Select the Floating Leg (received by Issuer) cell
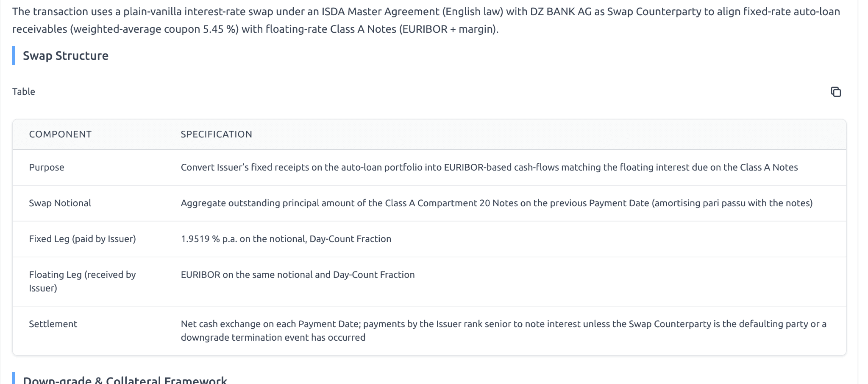868x384 pixels. [82, 281]
